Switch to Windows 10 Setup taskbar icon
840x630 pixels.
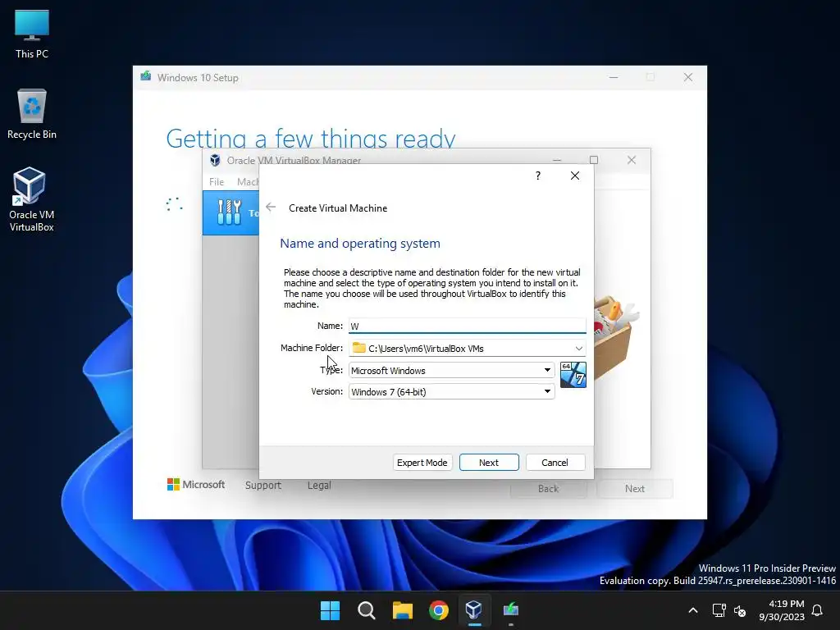[510, 610]
